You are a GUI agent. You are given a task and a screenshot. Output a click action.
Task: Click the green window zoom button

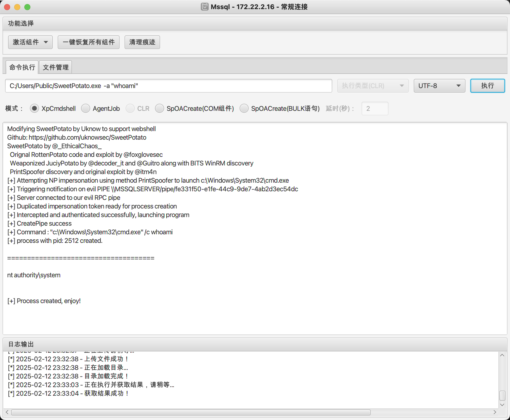[27, 7]
